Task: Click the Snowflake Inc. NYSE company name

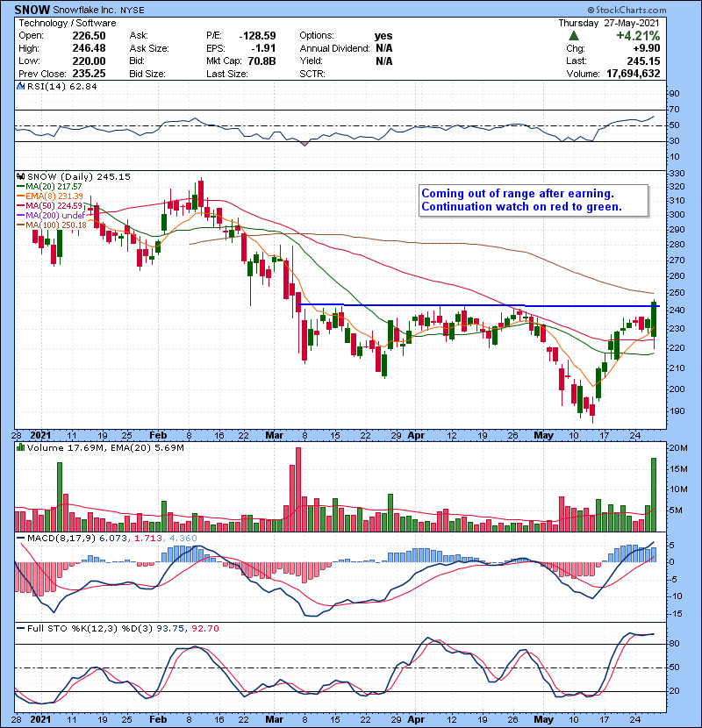Action: [x=98, y=10]
